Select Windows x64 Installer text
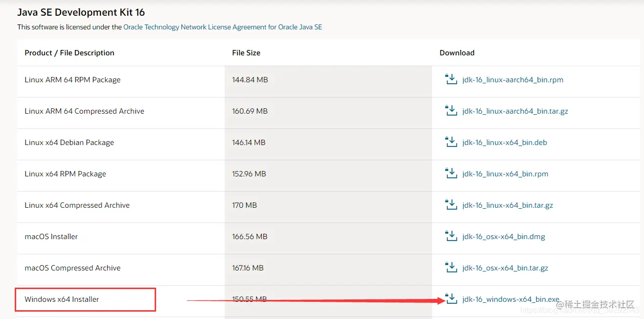 click(x=62, y=299)
